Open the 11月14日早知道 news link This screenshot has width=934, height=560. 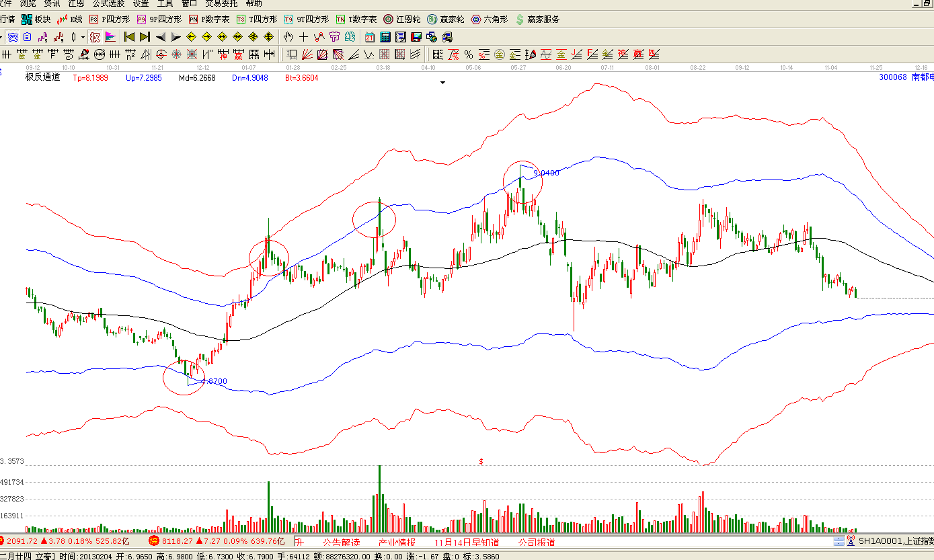coord(466,542)
